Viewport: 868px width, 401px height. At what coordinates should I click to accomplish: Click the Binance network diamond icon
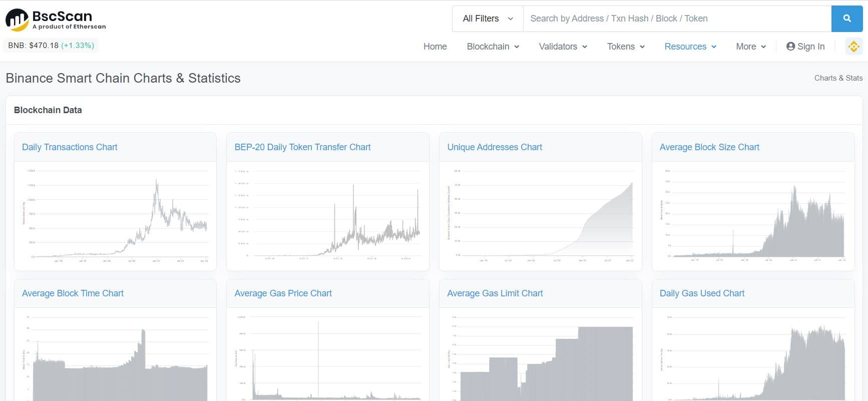854,47
